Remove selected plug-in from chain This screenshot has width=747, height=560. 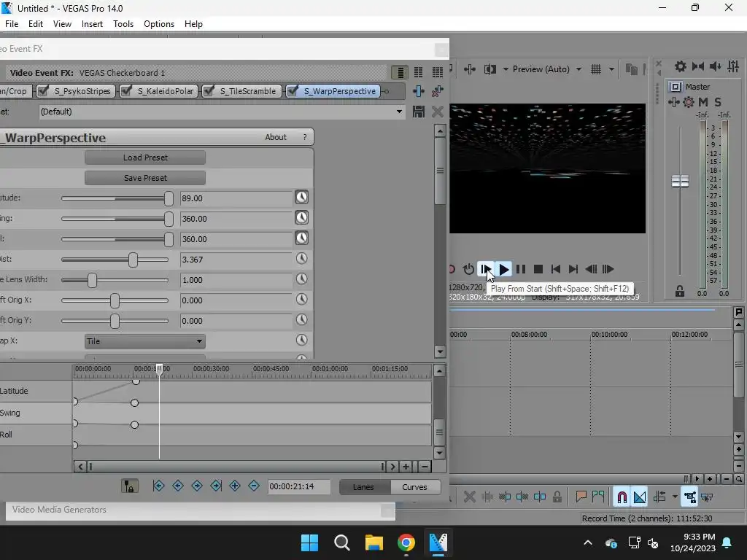coord(438,91)
